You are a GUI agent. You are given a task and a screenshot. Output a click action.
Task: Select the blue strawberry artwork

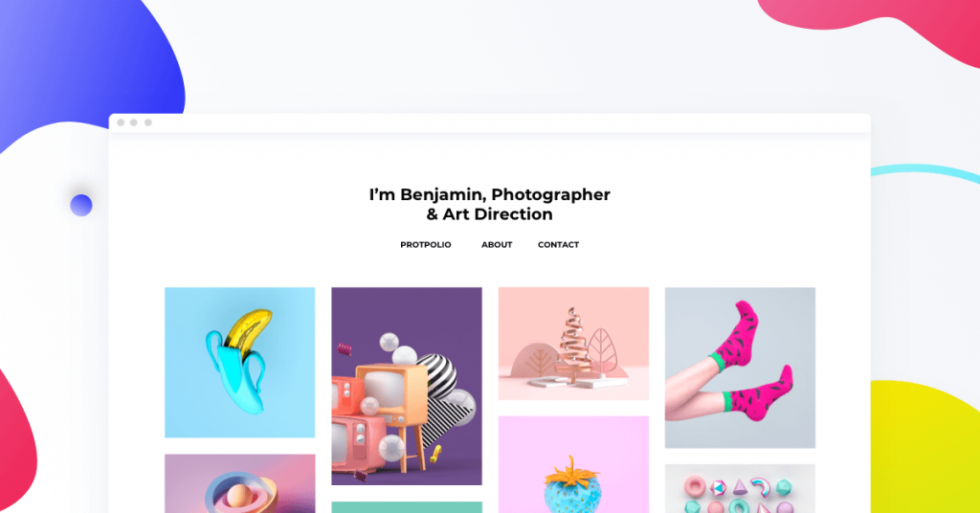(x=573, y=465)
